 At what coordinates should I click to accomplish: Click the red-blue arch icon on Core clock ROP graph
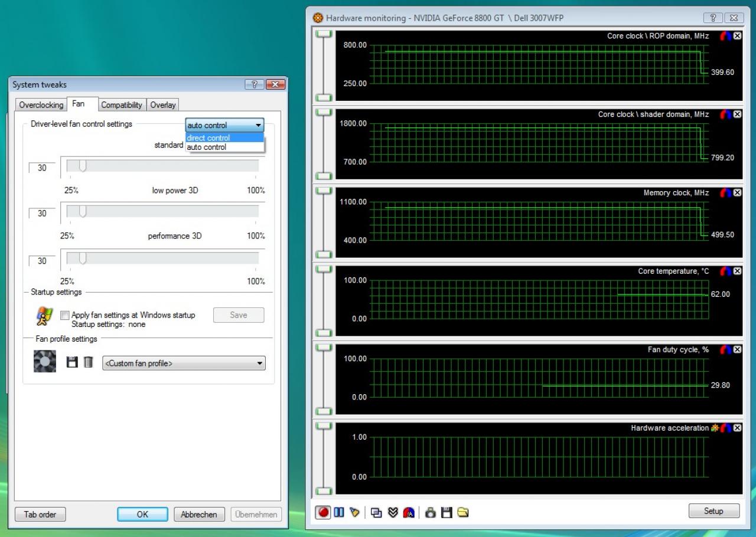click(x=726, y=36)
